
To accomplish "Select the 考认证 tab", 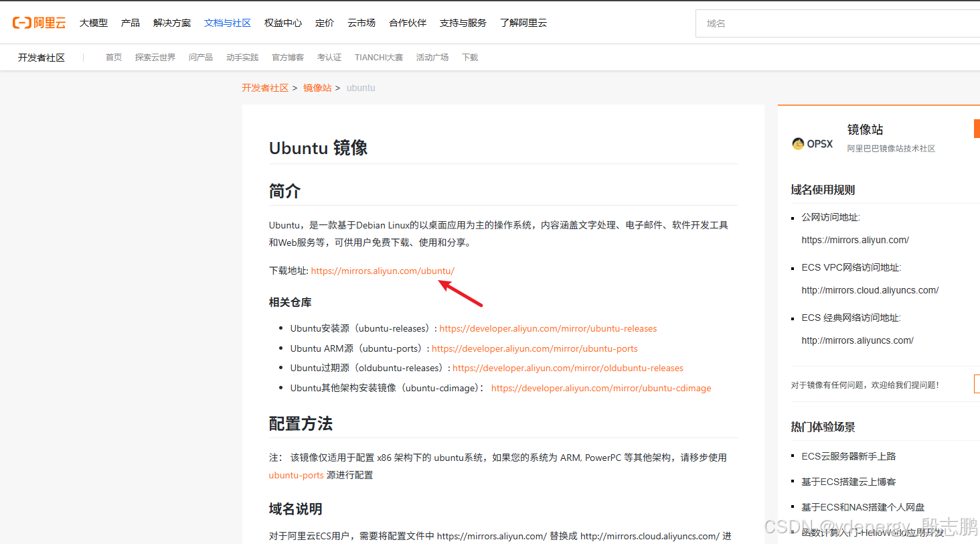I will pos(329,58).
